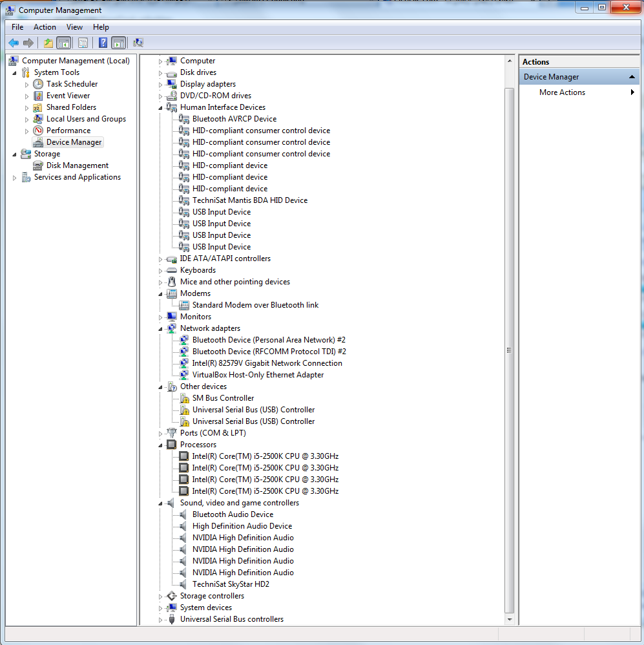Image resolution: width=644 pixels, height=645 pixels.
Task: Toggle the Show/Hide Action Pane toolbar icon
Action: [x=118, y=43]
